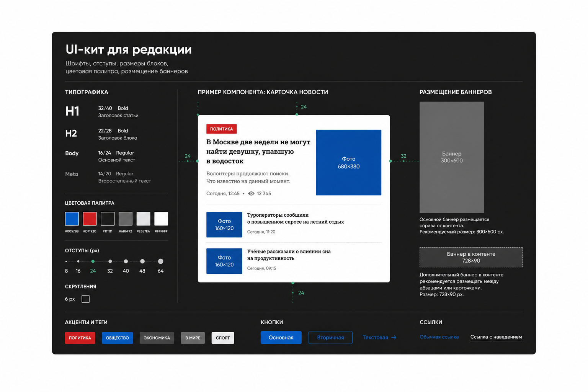Click the H2 typography sample
Screen dimensions: 588x392
pyautogui.click(x=71, y=134)
